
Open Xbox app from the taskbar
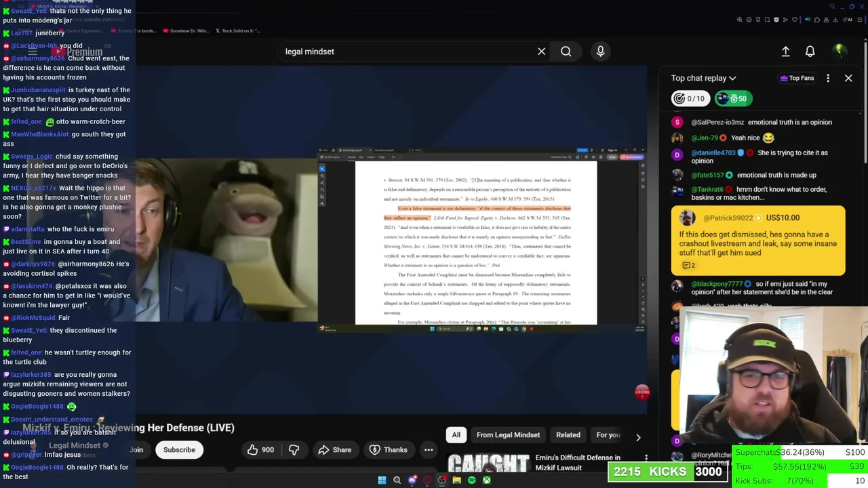click(486, 481)
